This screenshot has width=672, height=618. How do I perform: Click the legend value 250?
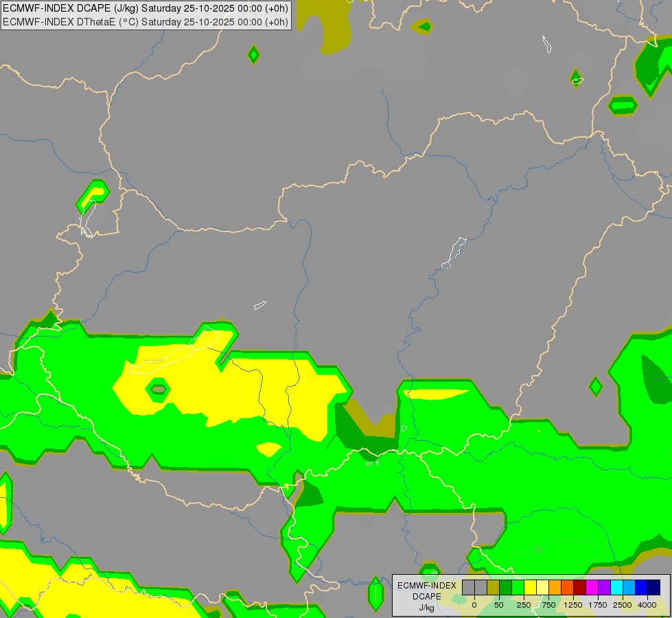coord(524,605)
